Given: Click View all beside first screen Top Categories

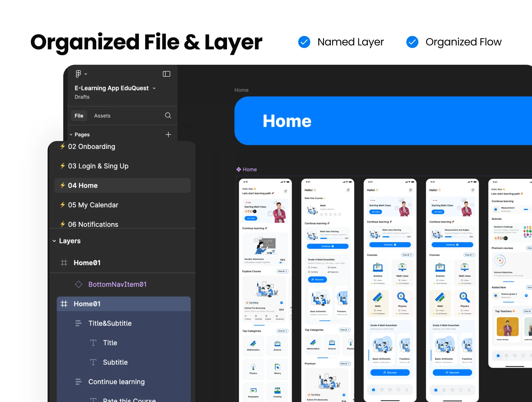Looking at the screenshot, I should (282, 331).
